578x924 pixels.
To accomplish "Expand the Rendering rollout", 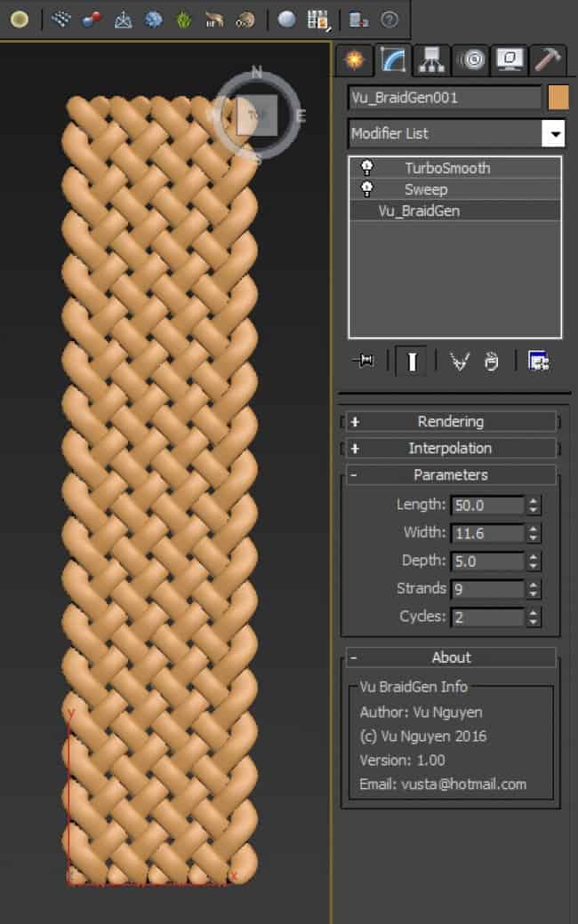I will click(x=450, y=421).
